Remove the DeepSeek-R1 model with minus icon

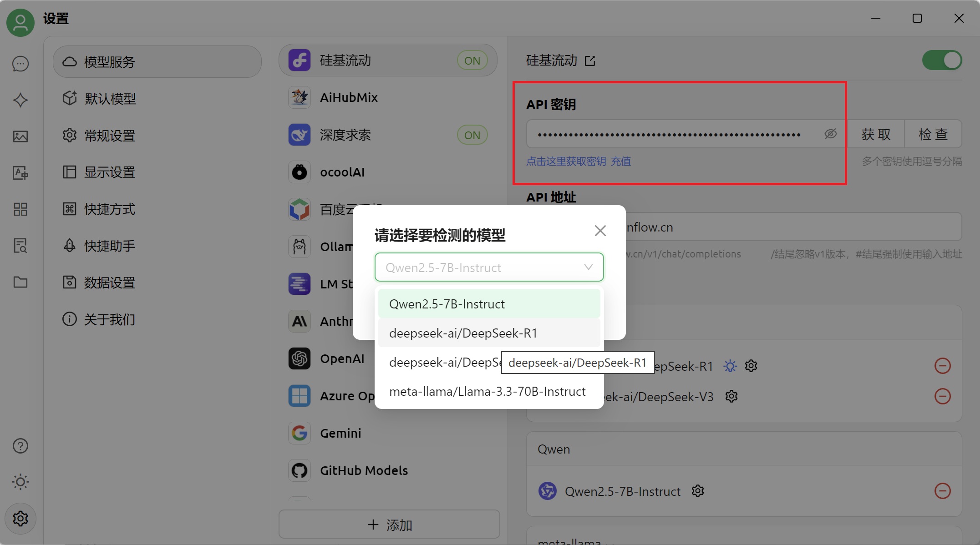[x=943, y=366]
